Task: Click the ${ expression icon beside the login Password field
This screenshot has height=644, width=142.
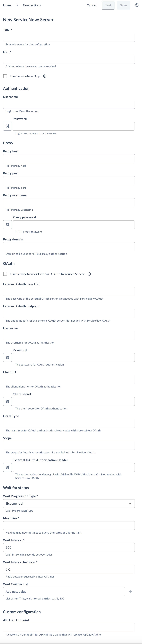Action: (7, 126)
